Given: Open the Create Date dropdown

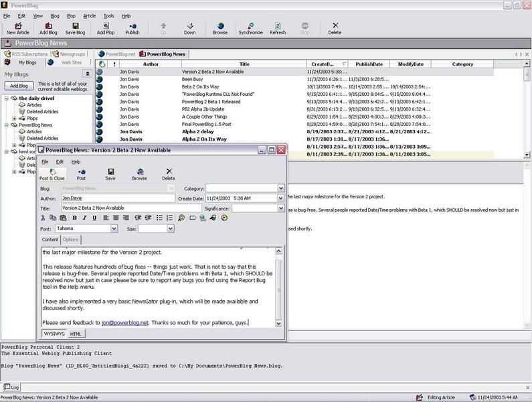Looking at the screenshot, I should click(281, 198).
